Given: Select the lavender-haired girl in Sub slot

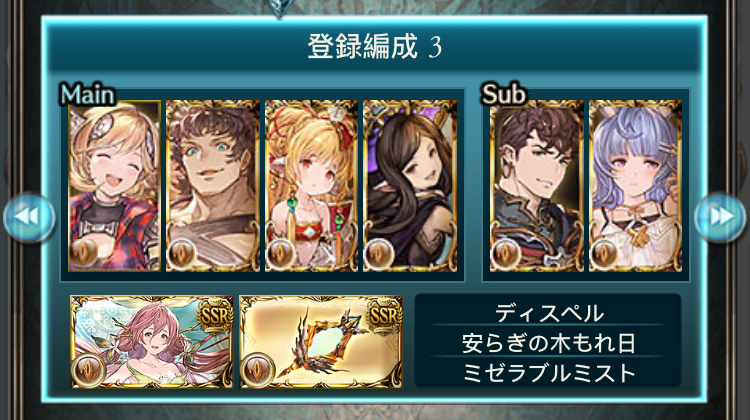Looking at the screenshot, I should (x=635, y=186).
